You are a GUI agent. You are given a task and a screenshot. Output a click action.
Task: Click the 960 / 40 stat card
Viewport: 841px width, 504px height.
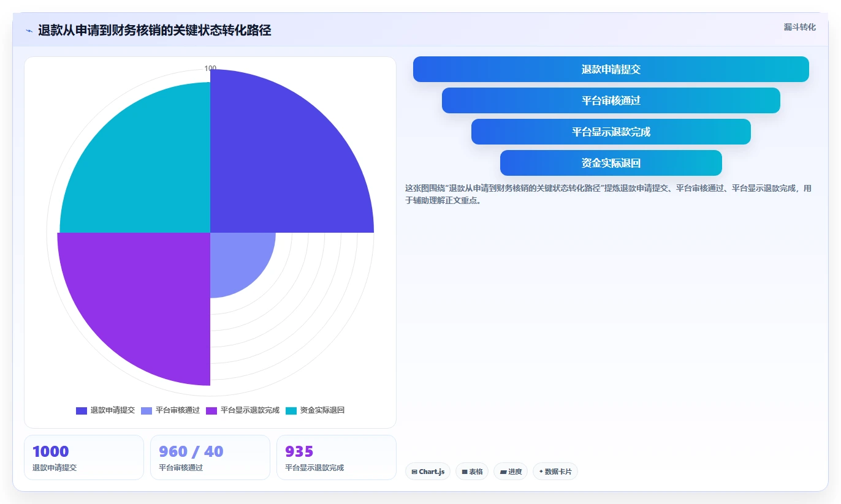pos(210,457)
